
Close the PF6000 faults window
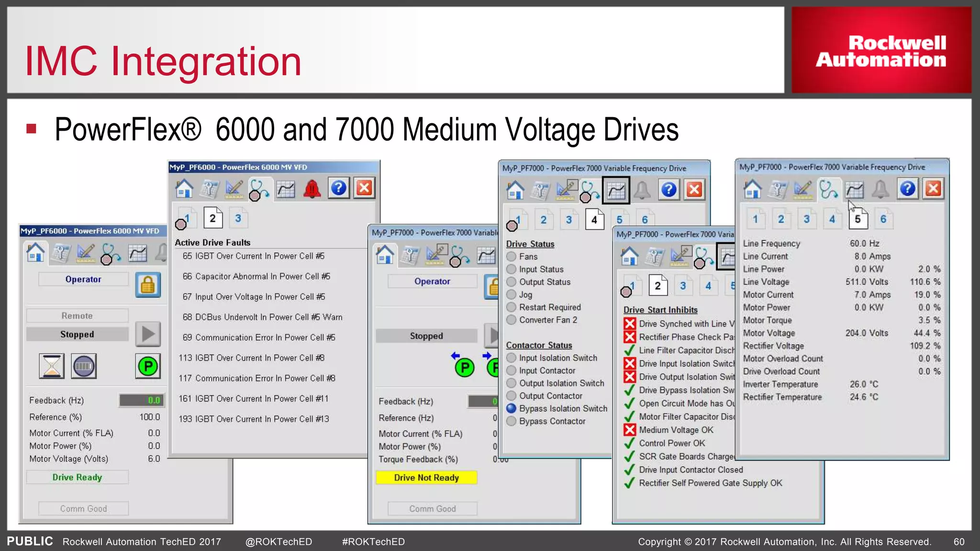[364, 188]
